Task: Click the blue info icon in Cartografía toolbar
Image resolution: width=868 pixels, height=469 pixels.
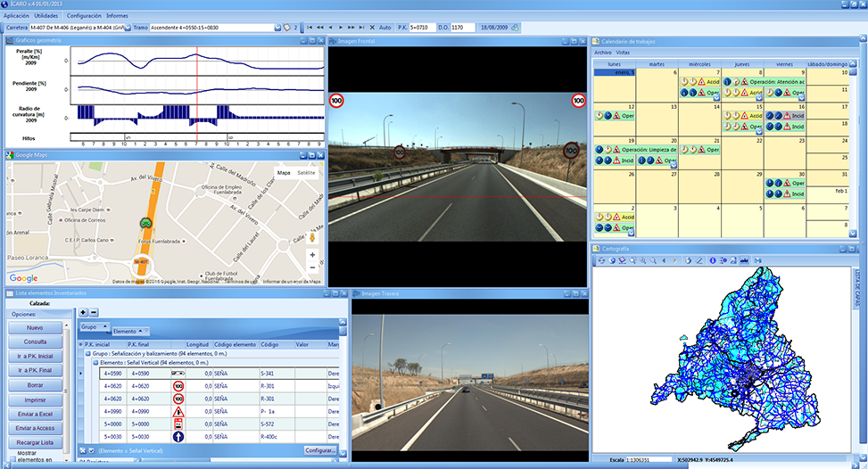Action: [x=712, y=260]
